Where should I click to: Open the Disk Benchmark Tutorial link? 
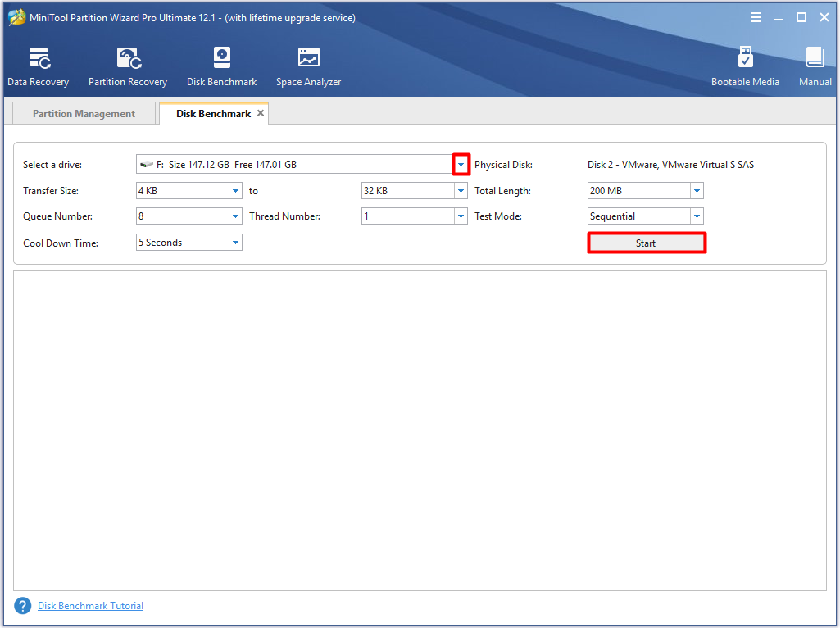[x=90, y=605]
